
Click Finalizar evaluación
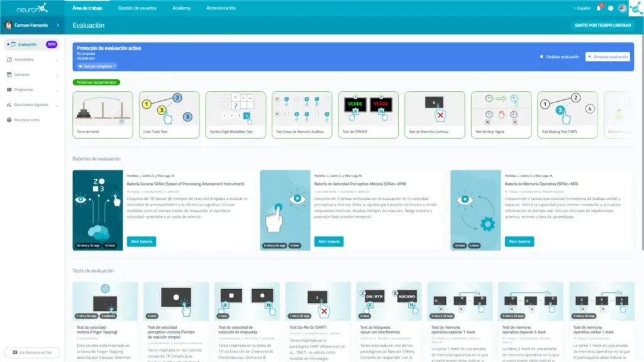(x=560, y=57)
